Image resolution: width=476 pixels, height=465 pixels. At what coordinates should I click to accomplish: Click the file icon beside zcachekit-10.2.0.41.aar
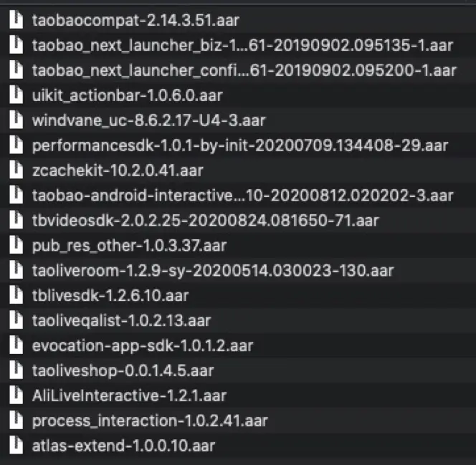16,171
